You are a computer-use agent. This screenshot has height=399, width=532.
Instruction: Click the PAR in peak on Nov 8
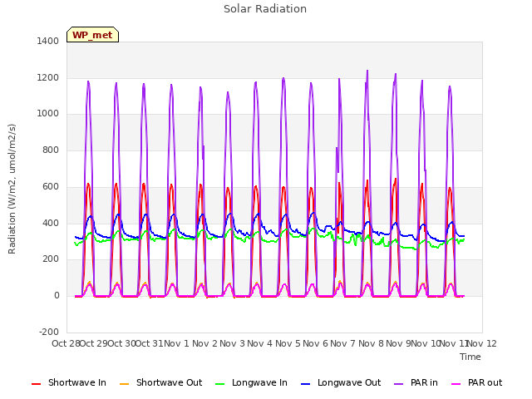[367, 71]
